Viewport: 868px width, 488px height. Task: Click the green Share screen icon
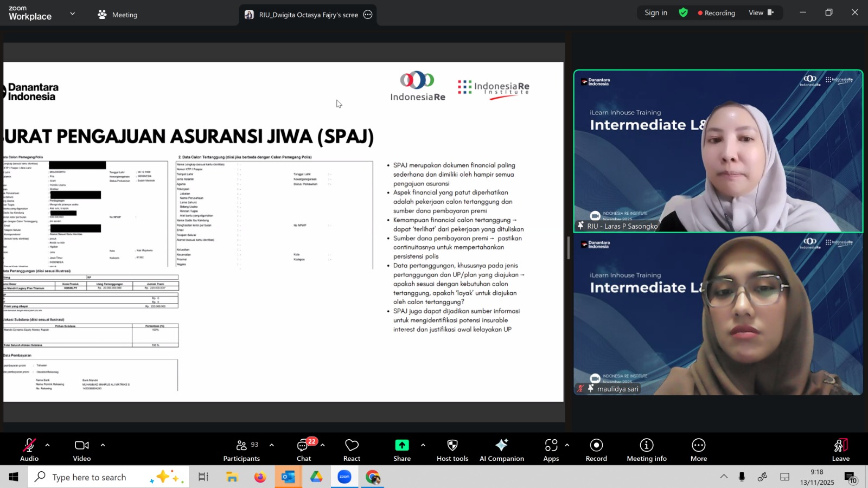[x=402, y=445]
